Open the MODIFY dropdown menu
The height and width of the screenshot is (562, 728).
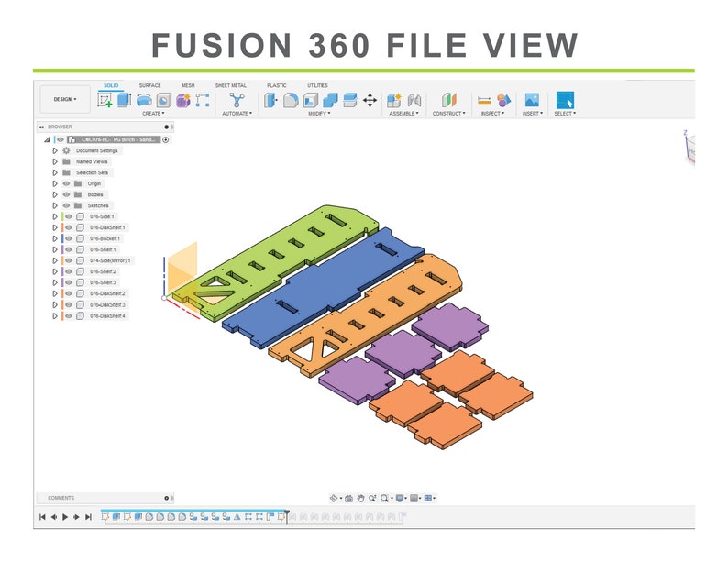tap(319, 114)
